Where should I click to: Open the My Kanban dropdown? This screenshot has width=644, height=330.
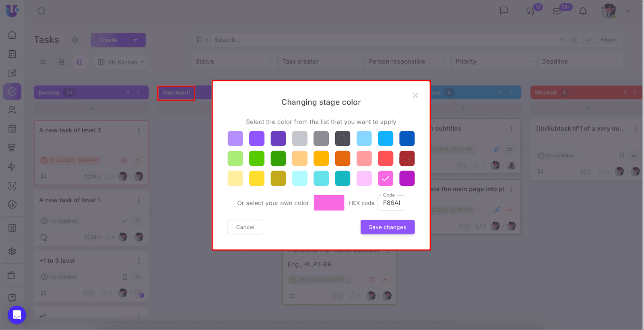121,62
